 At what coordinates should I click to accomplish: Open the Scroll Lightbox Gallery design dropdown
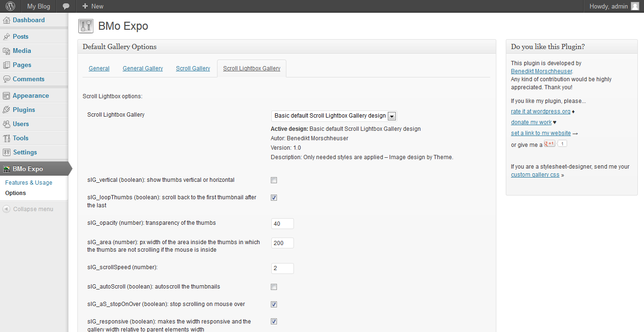(x=334, y=116)
